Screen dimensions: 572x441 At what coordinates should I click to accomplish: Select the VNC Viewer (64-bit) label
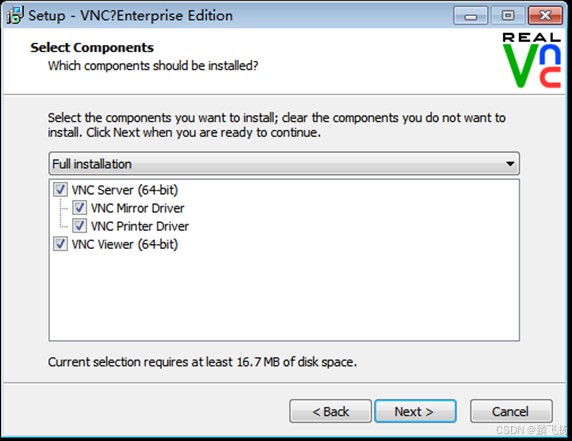(x=125, y=244)
